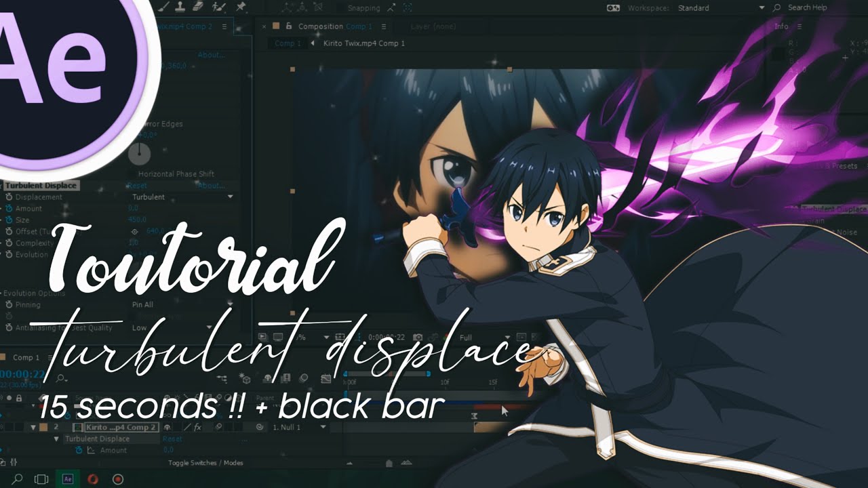This screenshot has width=868, height=488.
Task: Click the stopwatch for Displacement property
Action: 9,197
